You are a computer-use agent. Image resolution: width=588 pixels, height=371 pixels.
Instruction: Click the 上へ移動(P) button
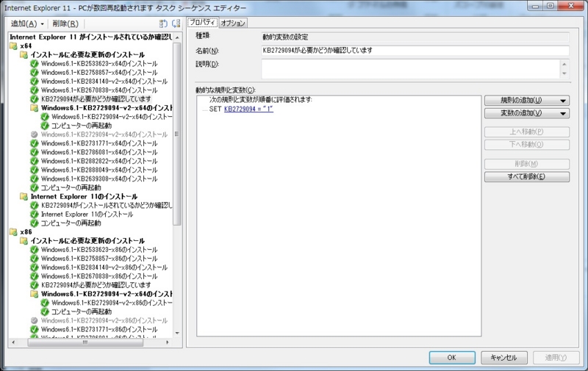tap(527, 132)
